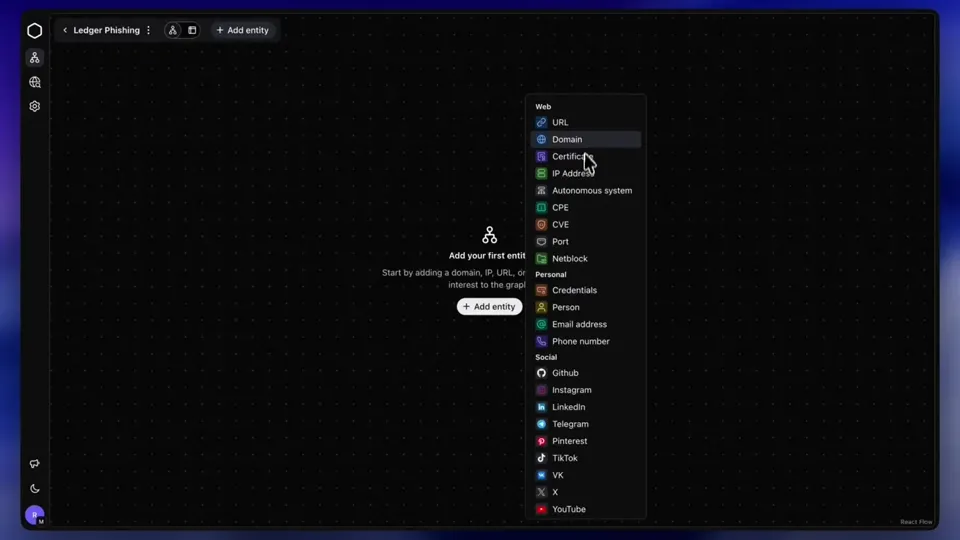
Task: Open the globe search sidebar icon
Action: 35,82
